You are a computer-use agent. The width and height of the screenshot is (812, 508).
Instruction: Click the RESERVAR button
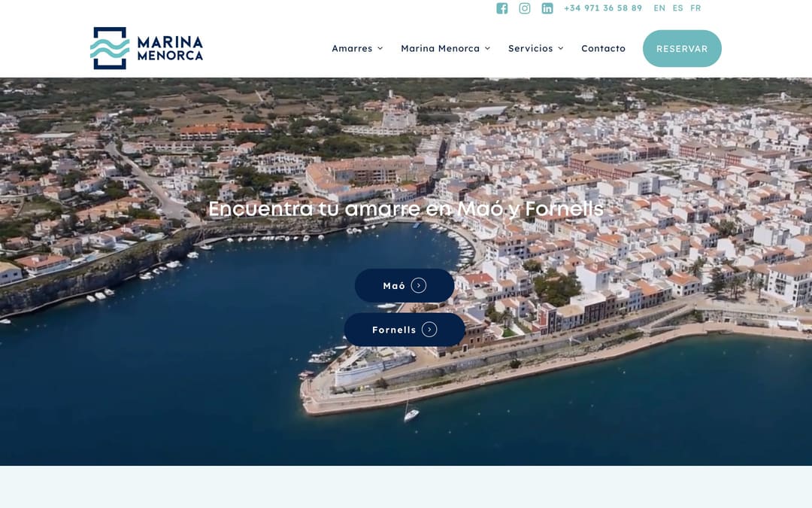[682, 48]
